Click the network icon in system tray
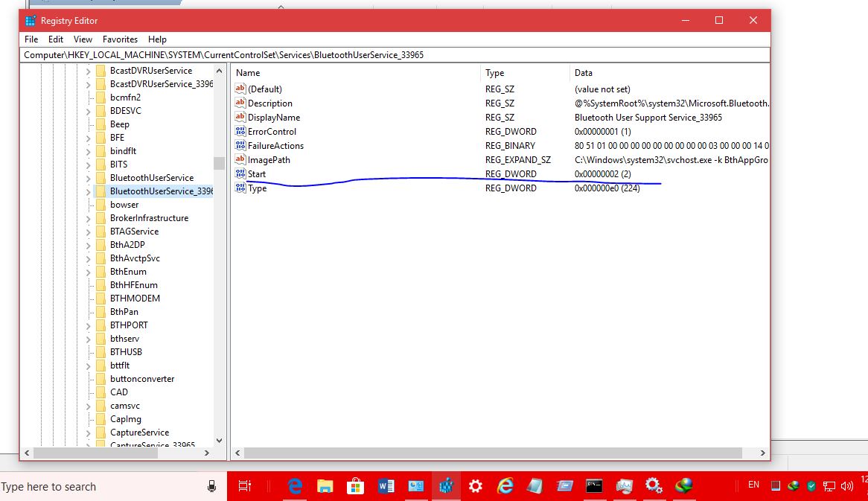The image size is (868, 501). 829,486
